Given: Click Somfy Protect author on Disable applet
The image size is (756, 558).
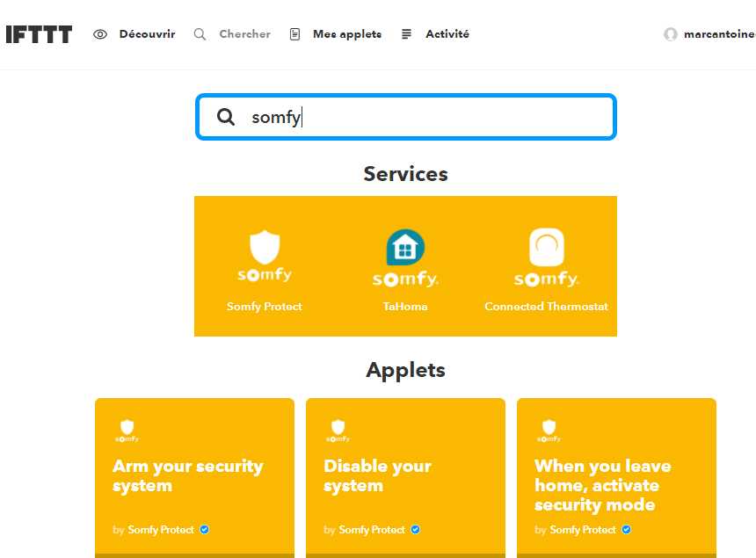Looking at the screenshot, I should 372,530.
